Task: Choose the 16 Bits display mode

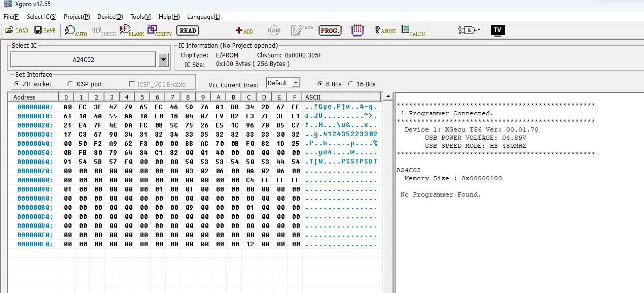Action: (x=350, y=84)
